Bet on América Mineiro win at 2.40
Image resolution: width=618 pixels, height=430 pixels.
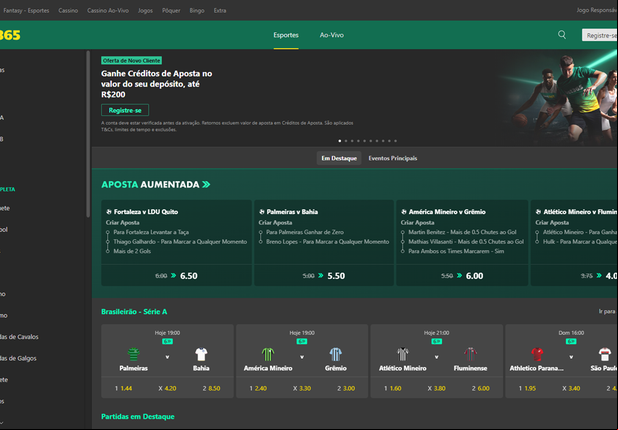pyautogui.click(x=258, y=388)
